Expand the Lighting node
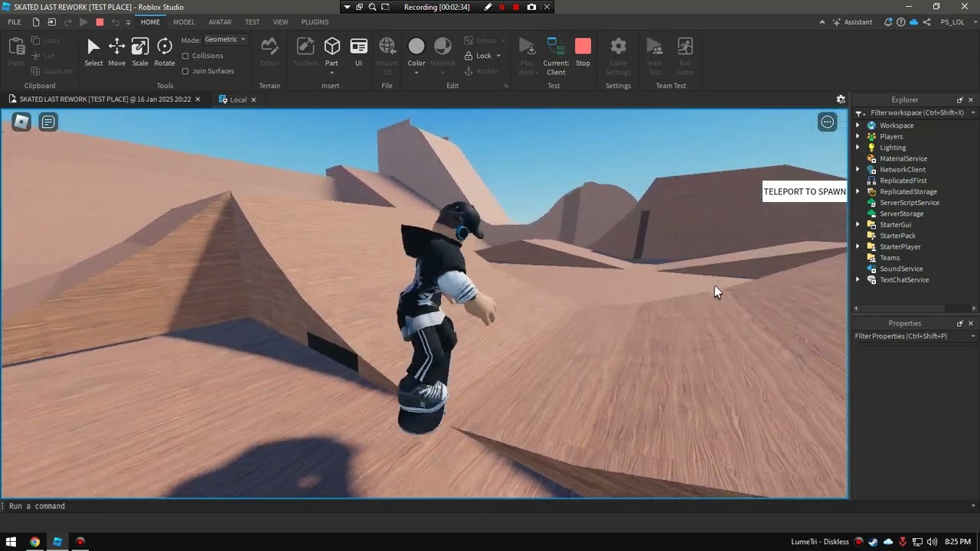The height and width of the screenshot is (551, 980). [857, 148]
